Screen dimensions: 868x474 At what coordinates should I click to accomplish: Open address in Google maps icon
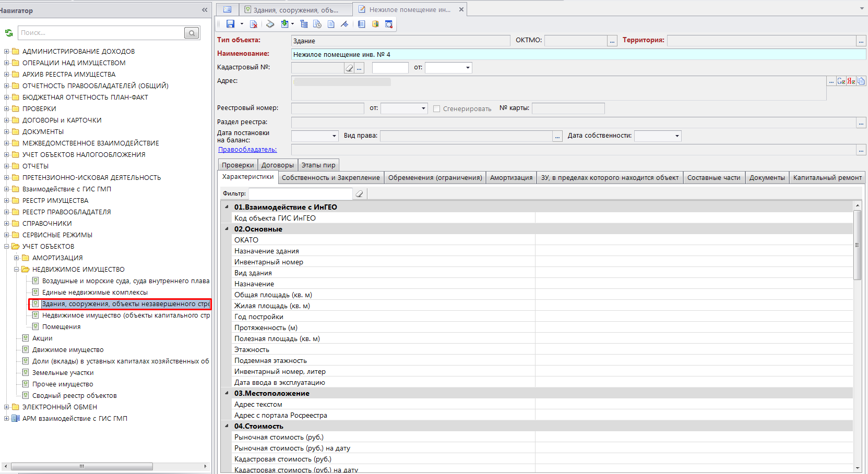[x=841, y=81]
